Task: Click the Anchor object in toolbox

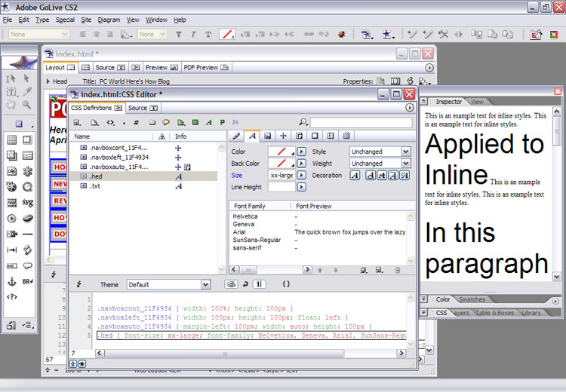Action: pos(11,282)
